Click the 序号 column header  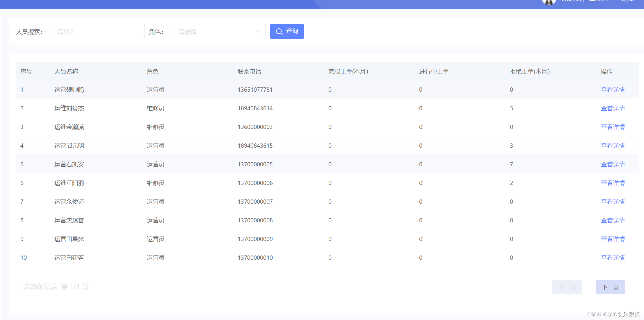pos(26,72)
